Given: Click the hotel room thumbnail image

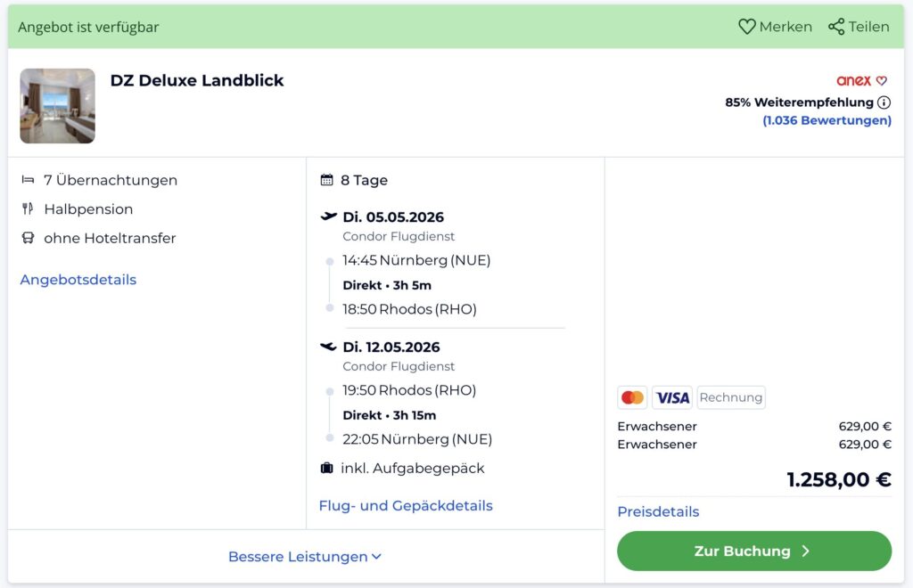Looking at the screenshot, I should [x=58, y=106].
